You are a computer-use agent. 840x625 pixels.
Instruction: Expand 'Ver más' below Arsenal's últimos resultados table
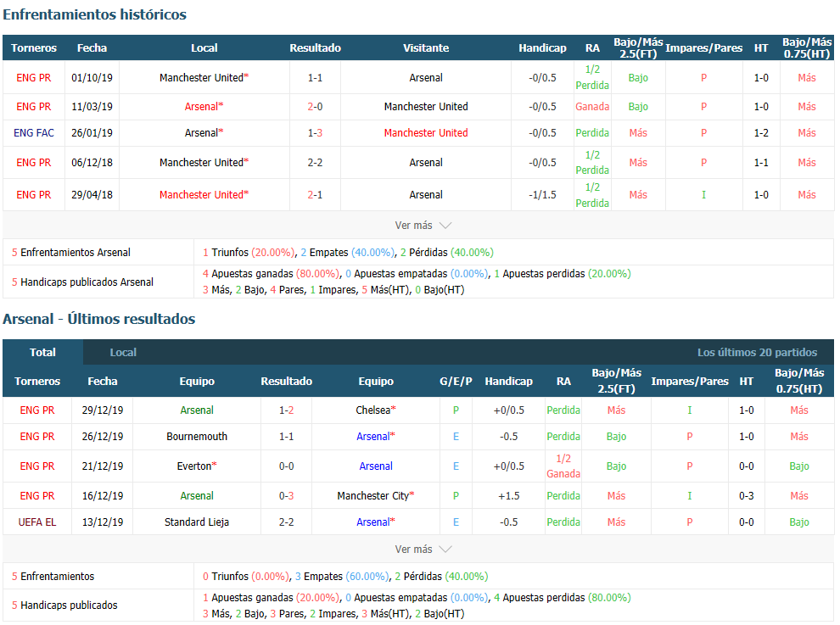[423, 550]
